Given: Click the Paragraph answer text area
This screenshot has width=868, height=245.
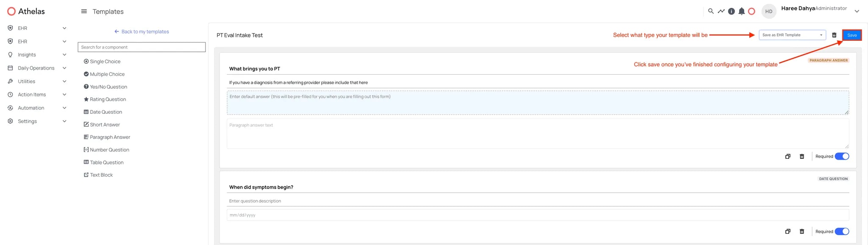Looking at the screenshot, I should point(538,134).
